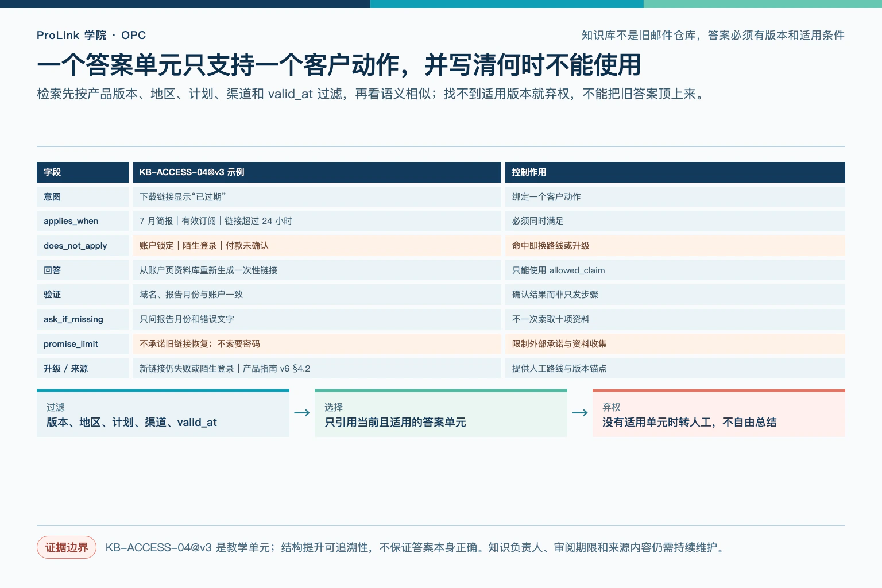Viewport: 882px width, 588px height.
Task: Click the cell '命中即换路线或升级'
Action: 675,246
